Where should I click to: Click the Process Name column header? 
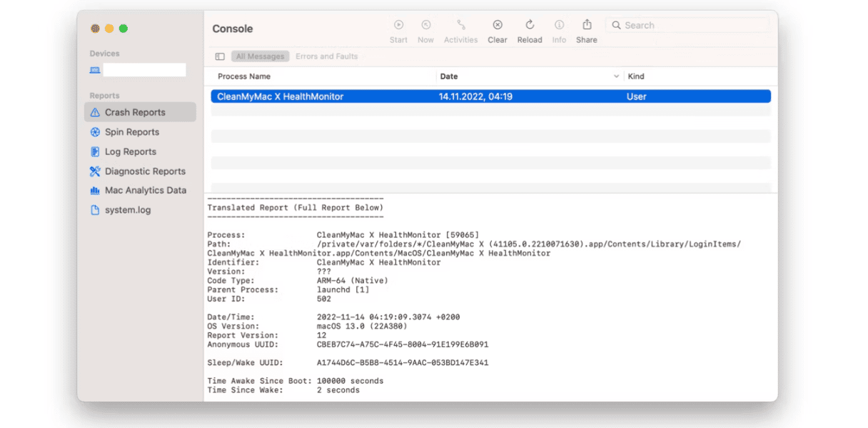(244, 76)
